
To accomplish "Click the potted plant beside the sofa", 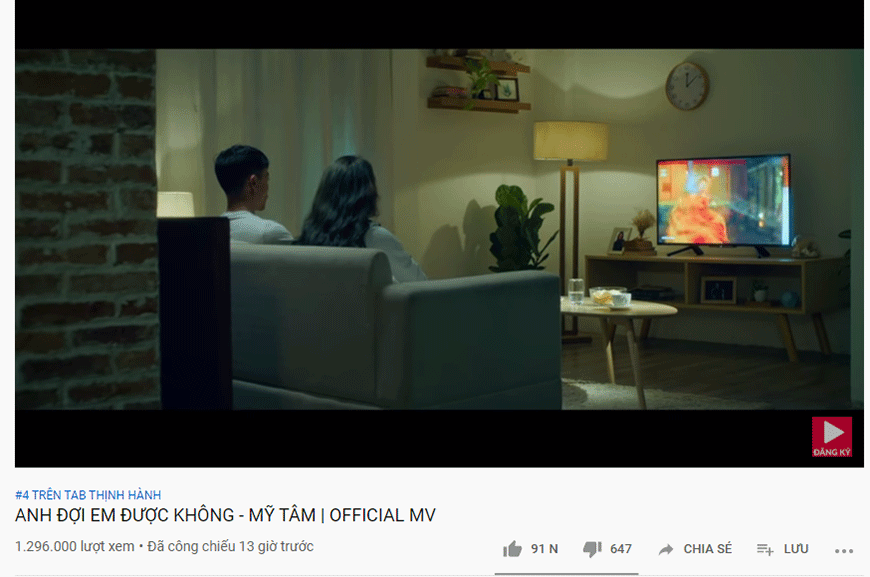I will (520, 229).
